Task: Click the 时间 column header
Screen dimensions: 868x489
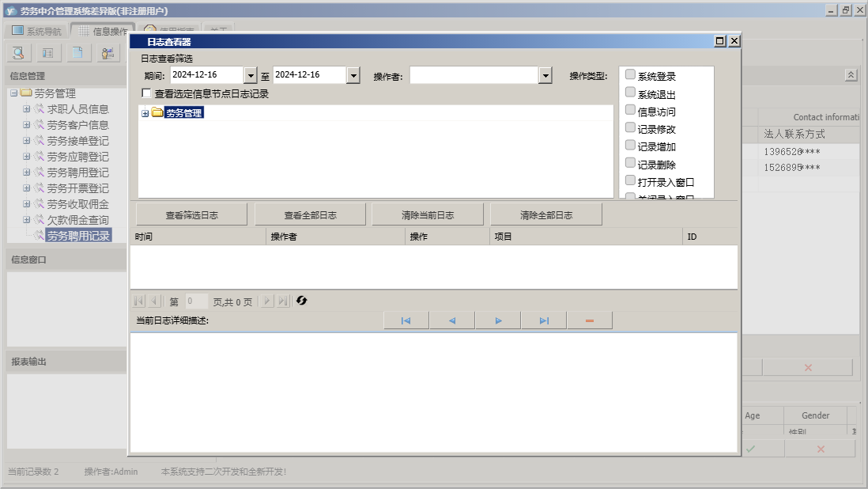Action: tap(198, 237)
